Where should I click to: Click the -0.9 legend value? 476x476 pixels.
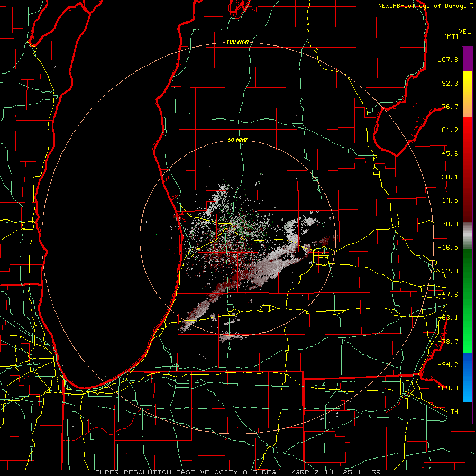(450, 224)
